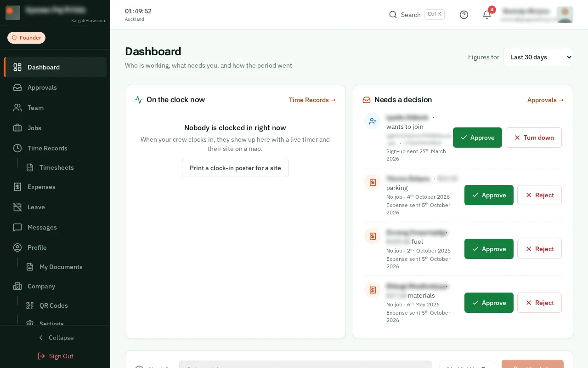Follow the Approvals arrow link in Needs a decision
Image resolution: width=588 pixels, height=368 pixels.
click(x=545, y=100)
